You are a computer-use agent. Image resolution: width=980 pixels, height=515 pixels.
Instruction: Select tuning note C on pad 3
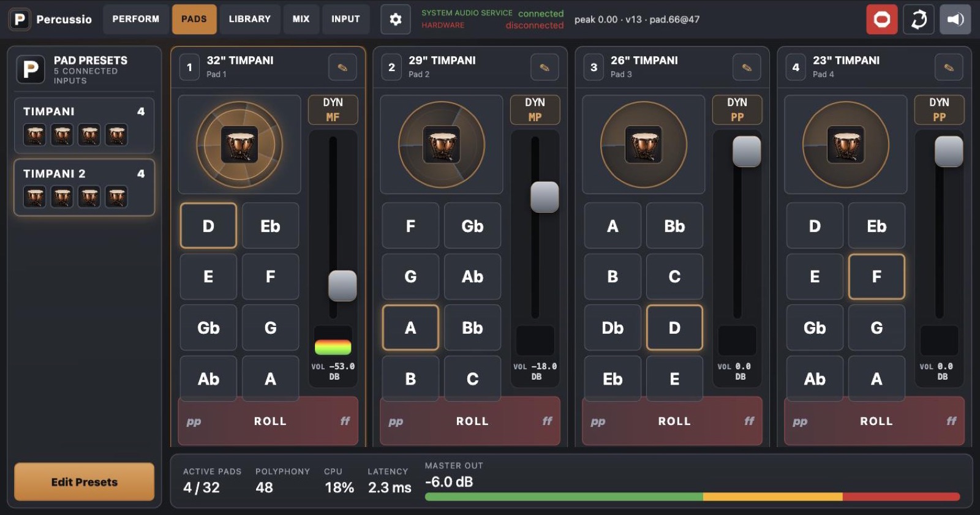674,277
